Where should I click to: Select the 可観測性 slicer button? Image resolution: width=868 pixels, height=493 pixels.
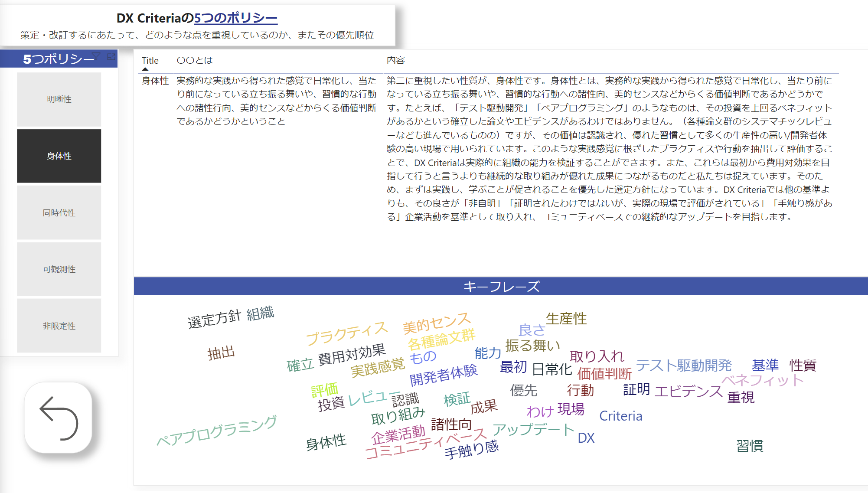pyautogui.click(x=59, y=269)
